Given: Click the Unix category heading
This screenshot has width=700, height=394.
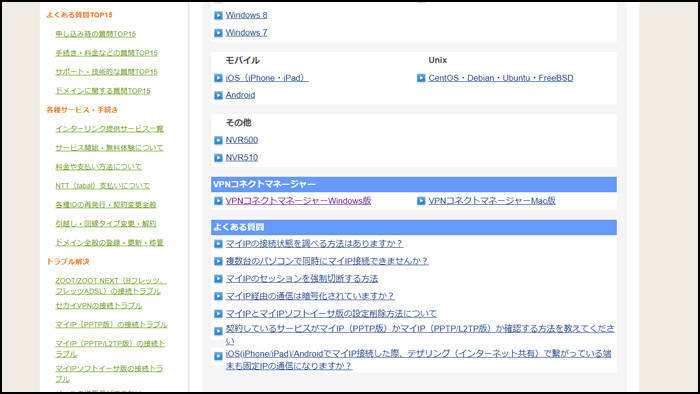Looking at the screenshot, I should click(438, 60).
